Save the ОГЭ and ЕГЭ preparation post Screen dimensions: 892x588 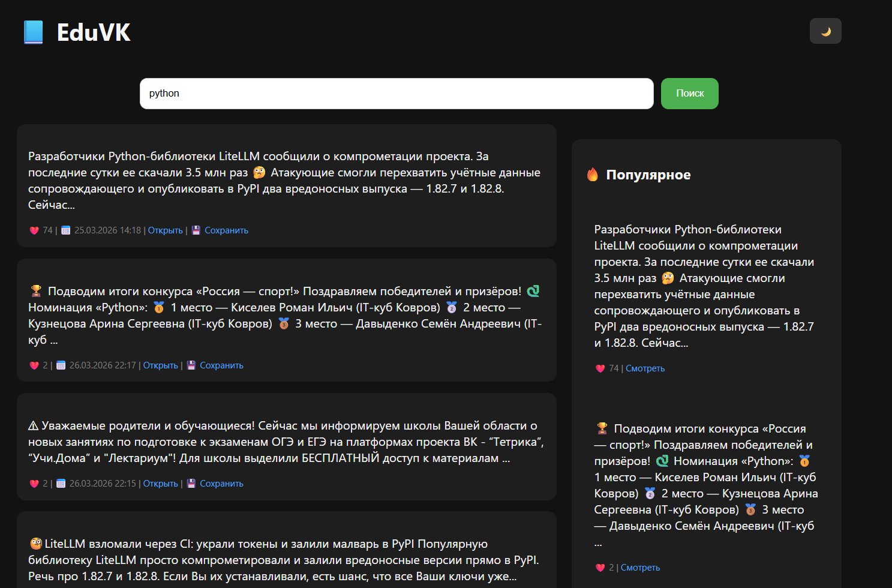coord(221,484)
